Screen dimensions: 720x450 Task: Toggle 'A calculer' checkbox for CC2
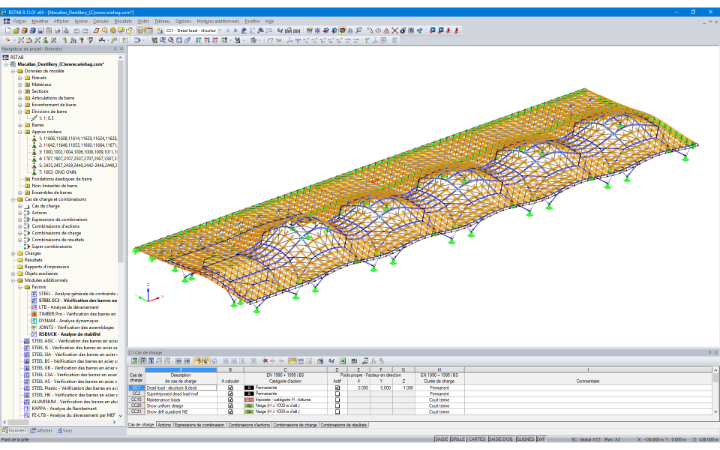231,394
